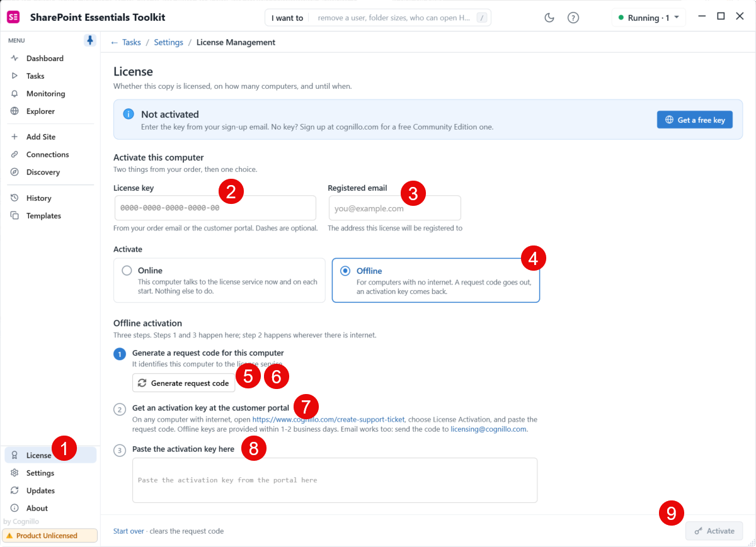This screenshot has height=547, width=756.
Task: Click licensing@cognillo.com email link
Action: pos(488,429)
